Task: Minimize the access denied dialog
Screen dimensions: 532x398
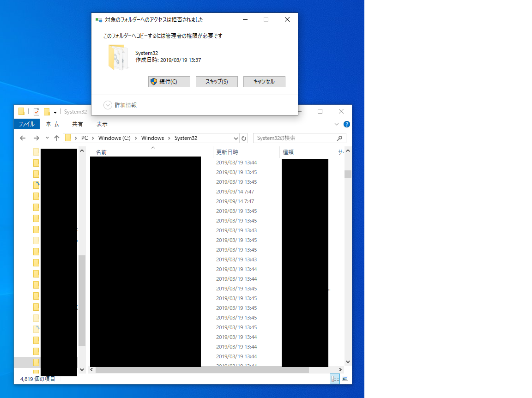Action: coord(245,20)
